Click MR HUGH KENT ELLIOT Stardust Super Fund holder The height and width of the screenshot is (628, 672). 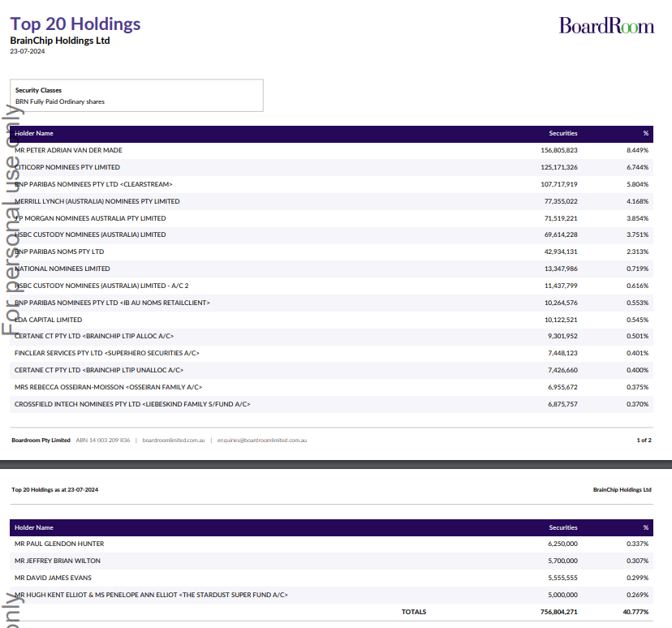point(151,595)
